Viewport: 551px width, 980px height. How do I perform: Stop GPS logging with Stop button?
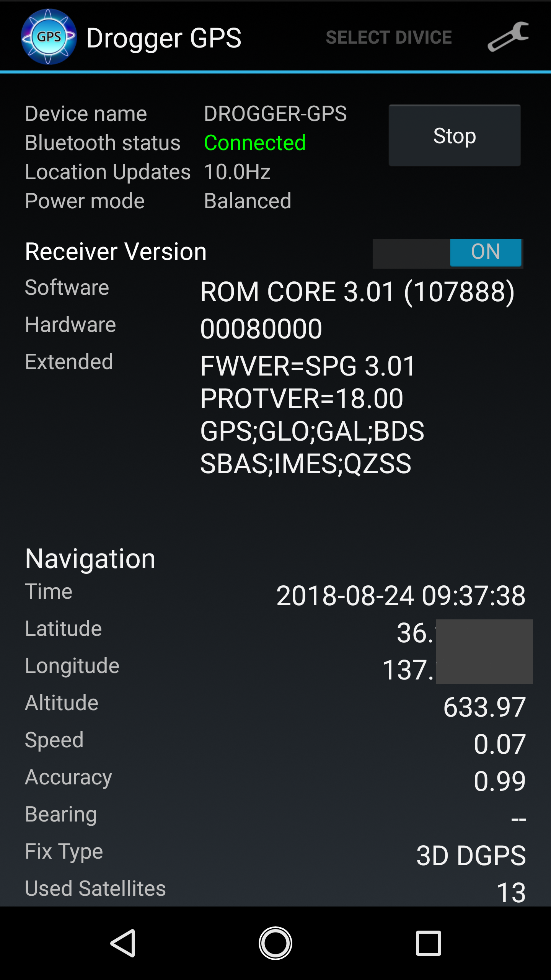point(455,136)
